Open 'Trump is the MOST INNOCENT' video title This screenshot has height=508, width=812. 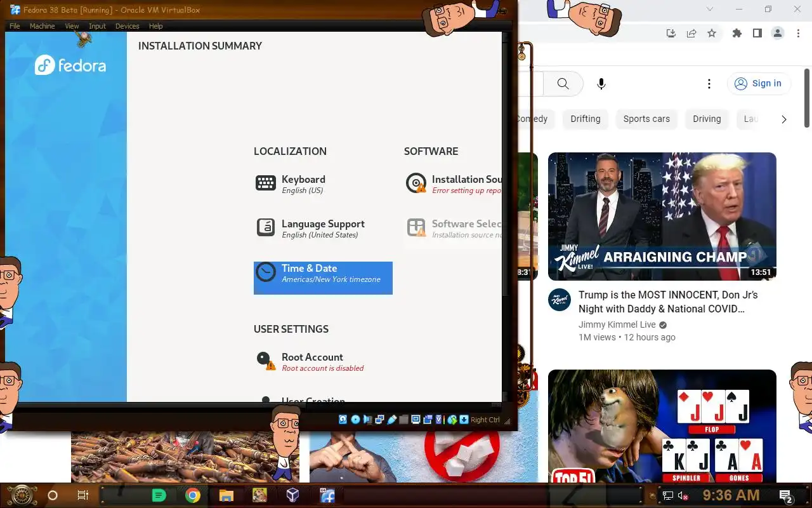668,302
